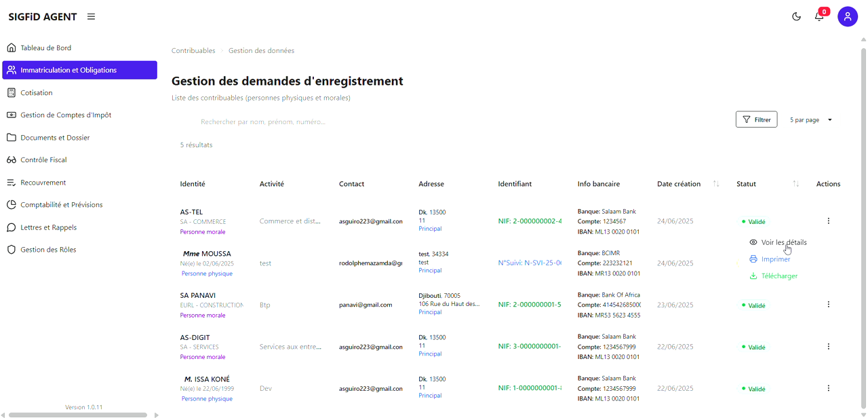Viewport: 868px width, 418px height.
Task: Go to Contrôle Fiscal section
Action: point(43,160)
